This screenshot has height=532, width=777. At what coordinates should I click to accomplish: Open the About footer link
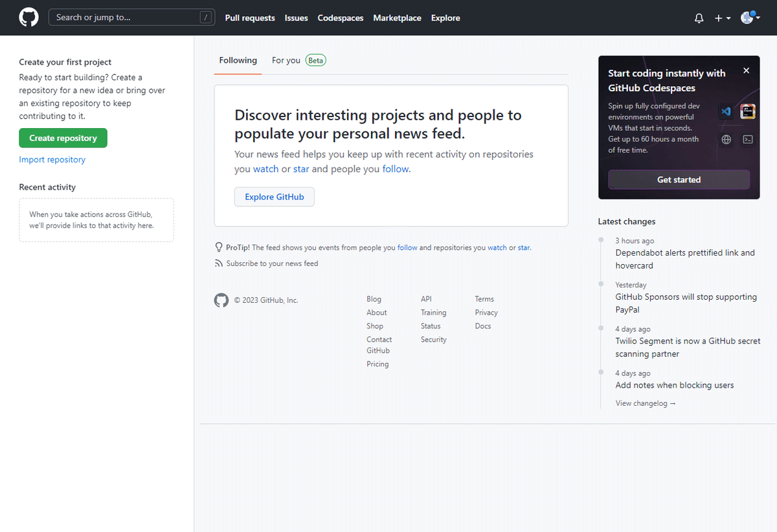point(376,313)
